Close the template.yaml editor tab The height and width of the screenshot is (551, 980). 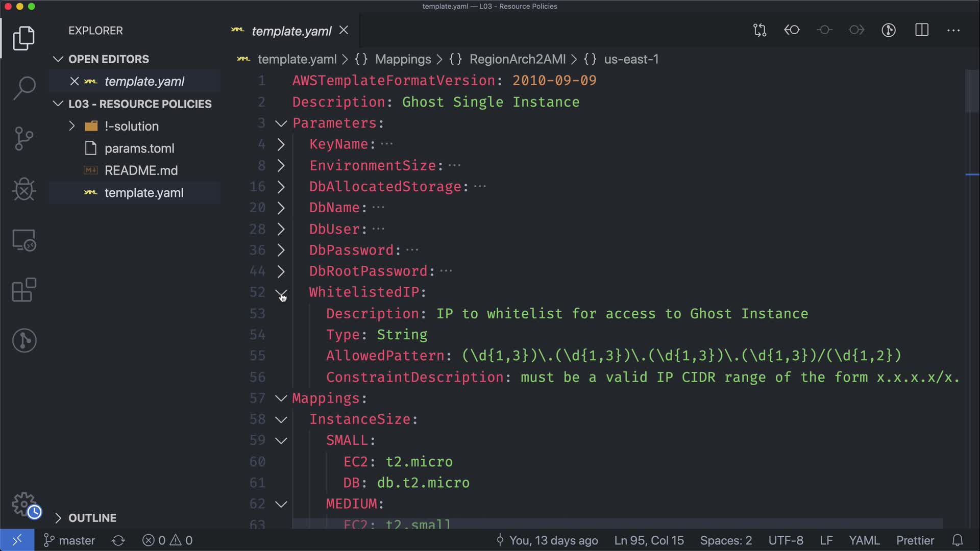(x=344, y=31)
